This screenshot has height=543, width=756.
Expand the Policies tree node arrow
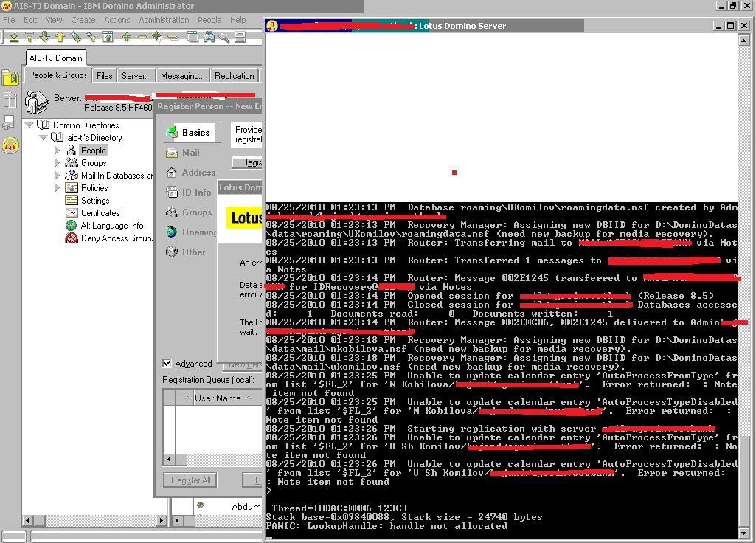point(57,187)
